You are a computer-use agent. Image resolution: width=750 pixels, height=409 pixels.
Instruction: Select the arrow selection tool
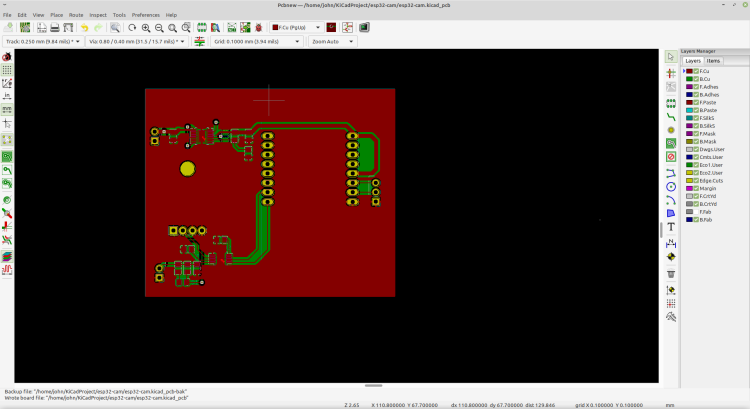click(671, 57)
